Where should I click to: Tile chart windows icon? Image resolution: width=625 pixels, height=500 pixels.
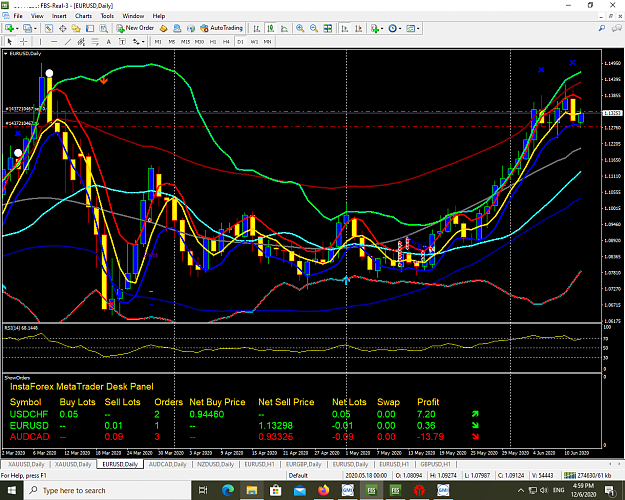click(x=328, y=28)
